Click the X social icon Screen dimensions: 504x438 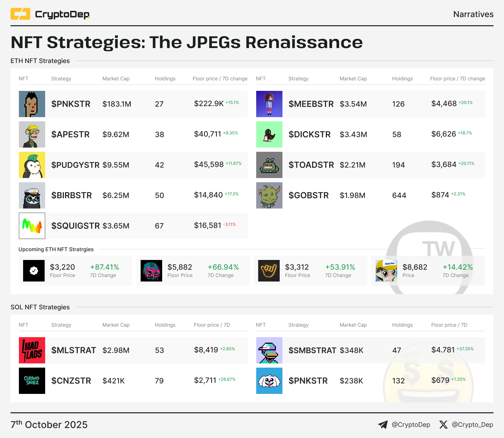(x=443, y=425)
